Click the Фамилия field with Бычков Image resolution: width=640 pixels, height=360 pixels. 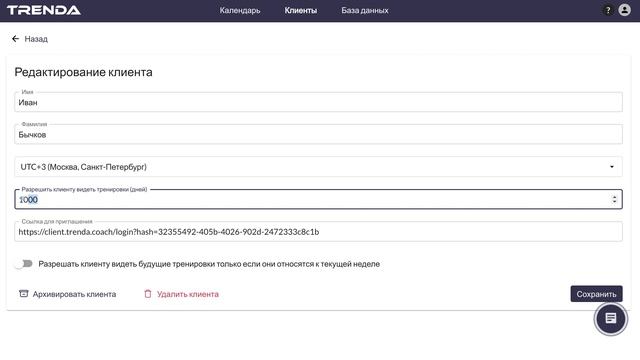click(318, 134)
